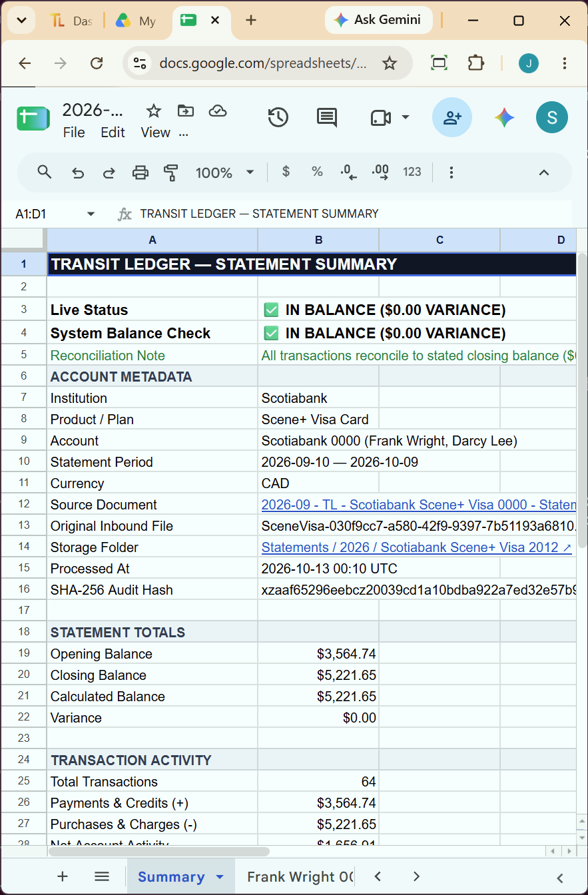588x895 pixels.
Task: Open the Summary sheet tab dropdown arrow
Action: [220, 876]
